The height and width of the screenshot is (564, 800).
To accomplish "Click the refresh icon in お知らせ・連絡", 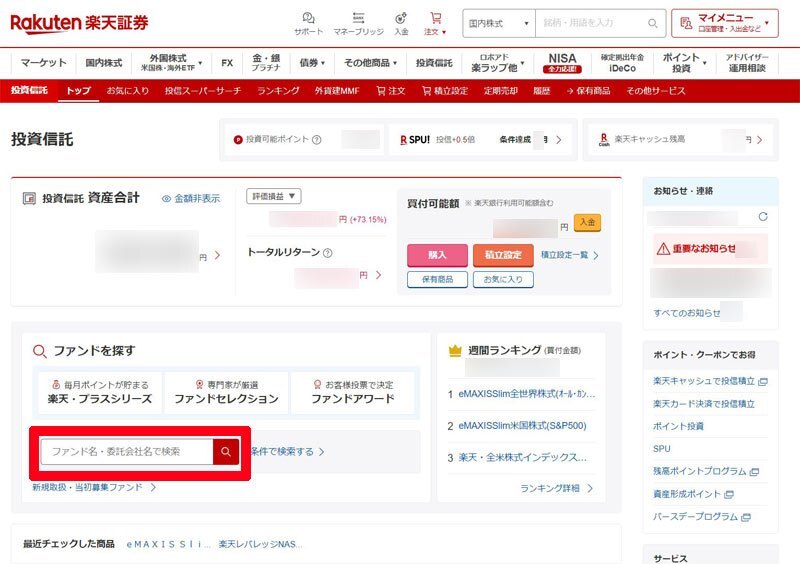I will [x=763, y=217].
